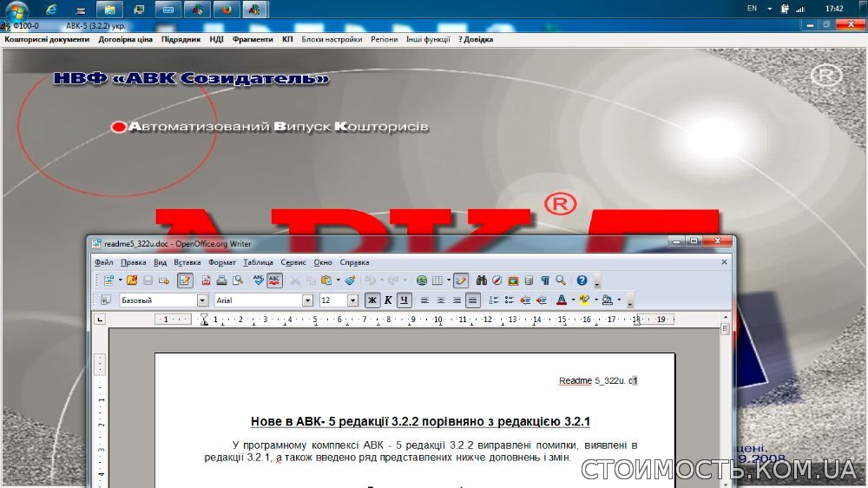
Task: Open the Таблица menu in Writer
Action: click(258, 262)
